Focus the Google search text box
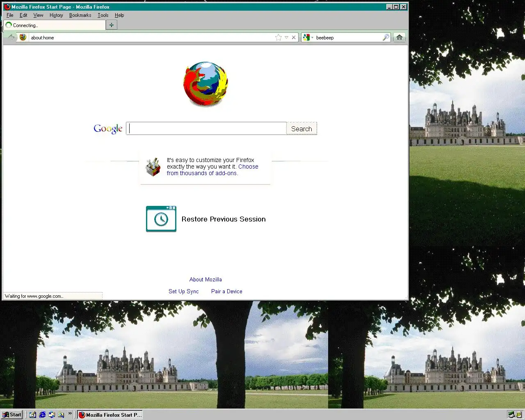Screen dimensions: 525x420 click(x=206, y=128)
